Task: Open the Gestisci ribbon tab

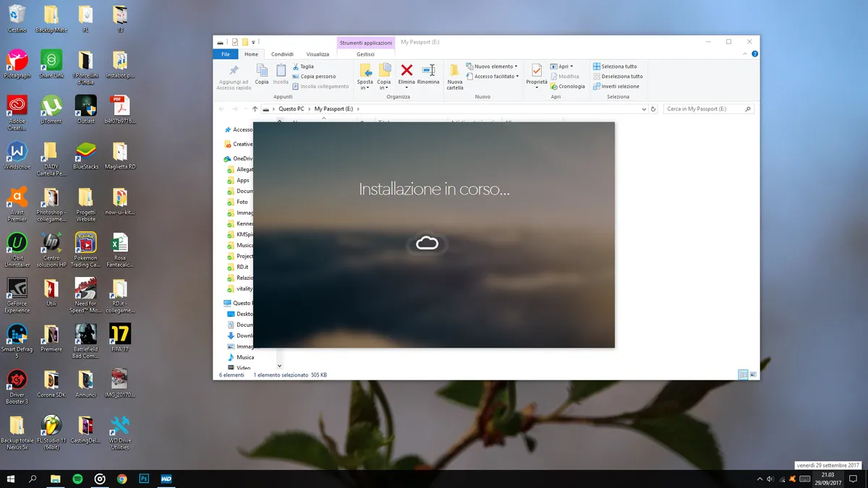Action: 365,54
